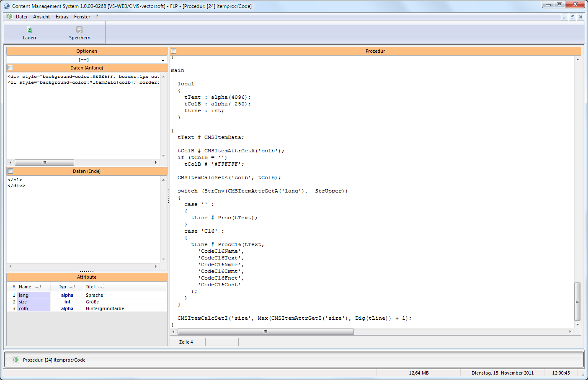Enable the Prozedur header checkbox
This screenshot has height=380, width=588.
point(174,51)
